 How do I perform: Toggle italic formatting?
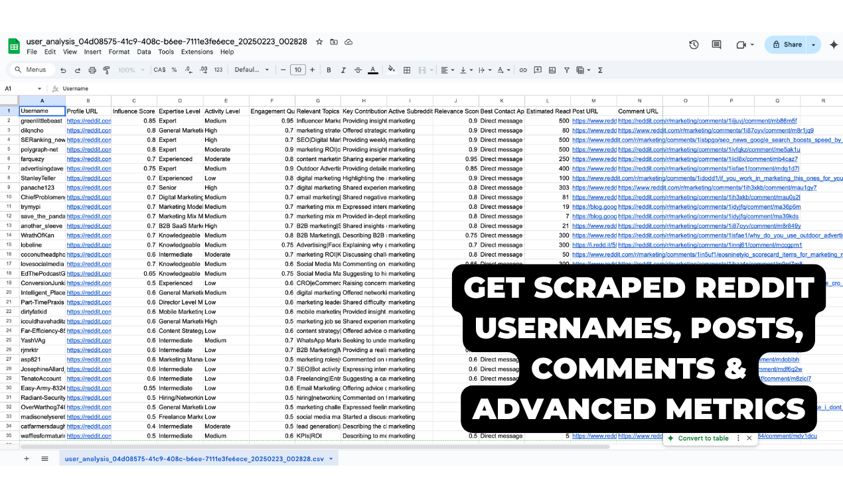point(343,70)
